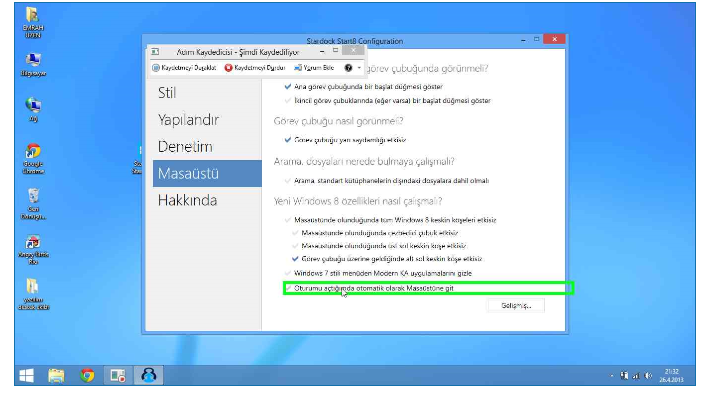The width and height of the screenshot is (712, 401).
Task: Click the Gelişmiş button
Action: pos(516,306)
